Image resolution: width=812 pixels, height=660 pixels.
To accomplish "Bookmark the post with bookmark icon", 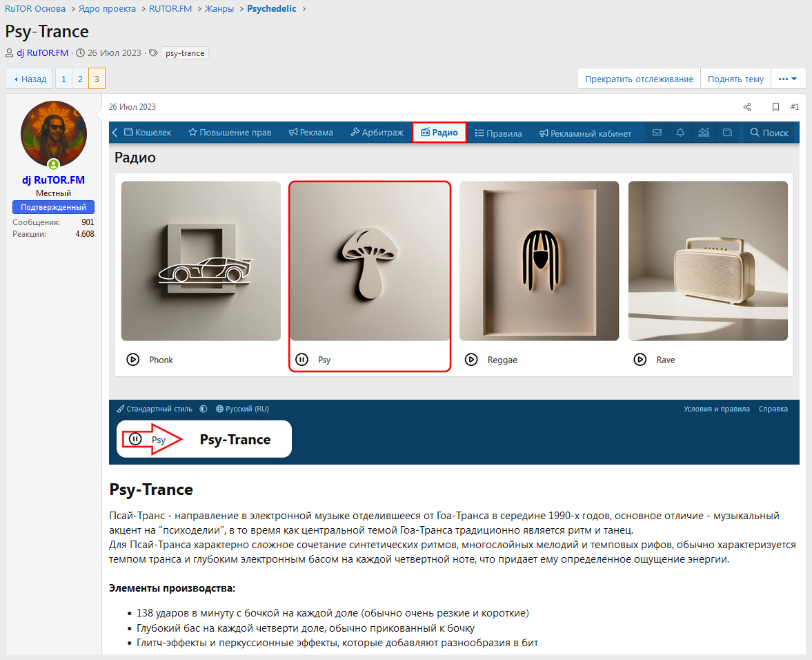I will [775, 107].
